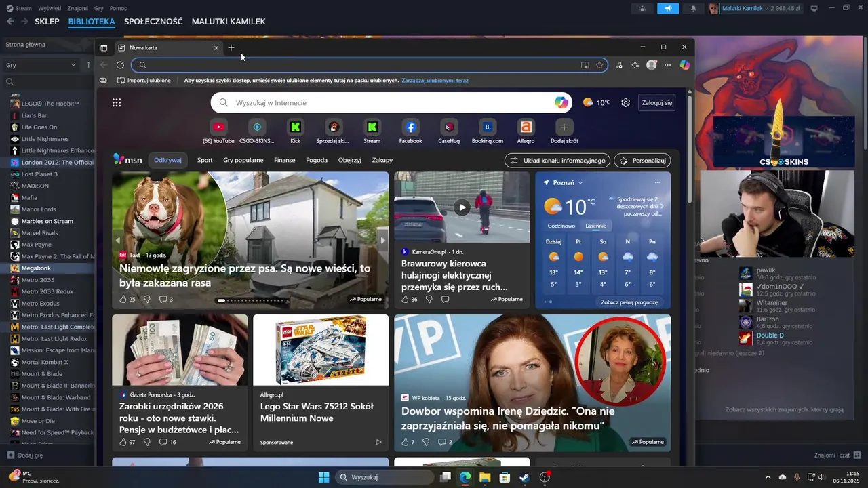Show previous carousel headline arrow
Screen dimensions: 868x488
coord(118,241)
